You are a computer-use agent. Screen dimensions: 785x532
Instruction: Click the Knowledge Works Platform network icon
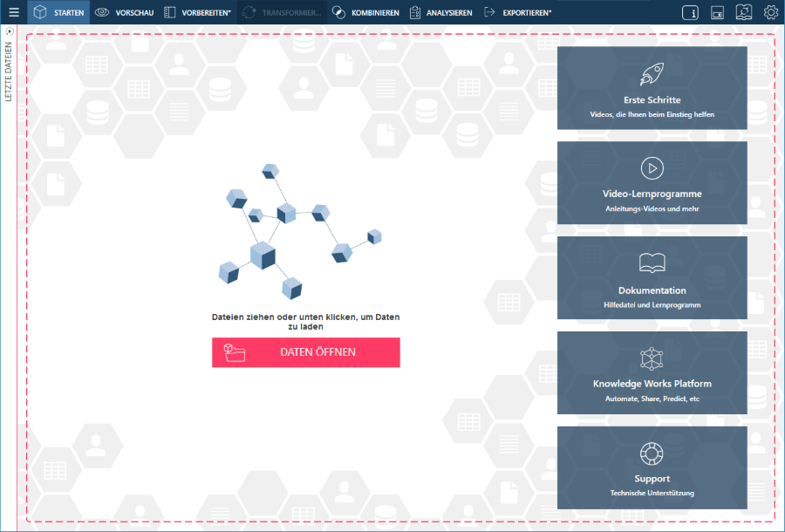point(652,358)
